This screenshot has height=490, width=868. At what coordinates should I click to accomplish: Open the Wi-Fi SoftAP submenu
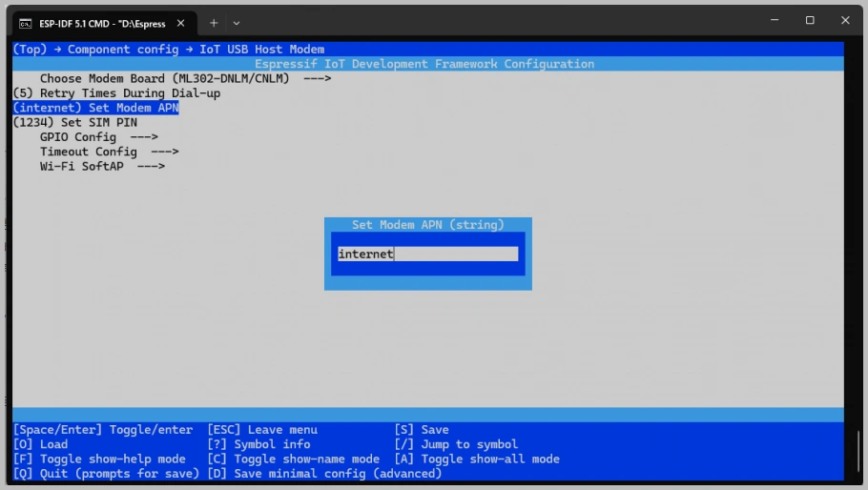click(x=102, y=166)
